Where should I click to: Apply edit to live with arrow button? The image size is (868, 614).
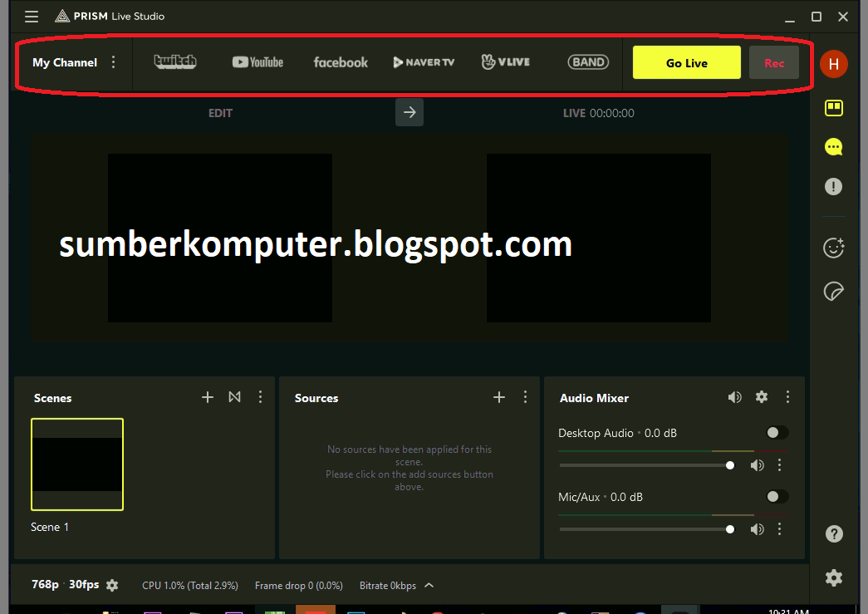click(x=409, y=112)
